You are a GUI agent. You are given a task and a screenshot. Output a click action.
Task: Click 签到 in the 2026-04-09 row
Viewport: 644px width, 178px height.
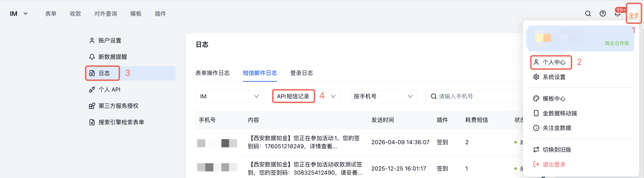442,142
